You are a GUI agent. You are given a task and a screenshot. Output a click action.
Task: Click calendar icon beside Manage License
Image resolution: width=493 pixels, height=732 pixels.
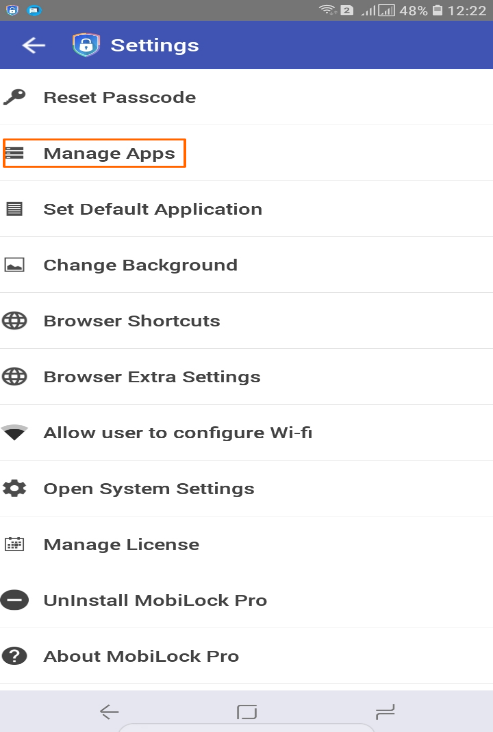pos(14,544)
